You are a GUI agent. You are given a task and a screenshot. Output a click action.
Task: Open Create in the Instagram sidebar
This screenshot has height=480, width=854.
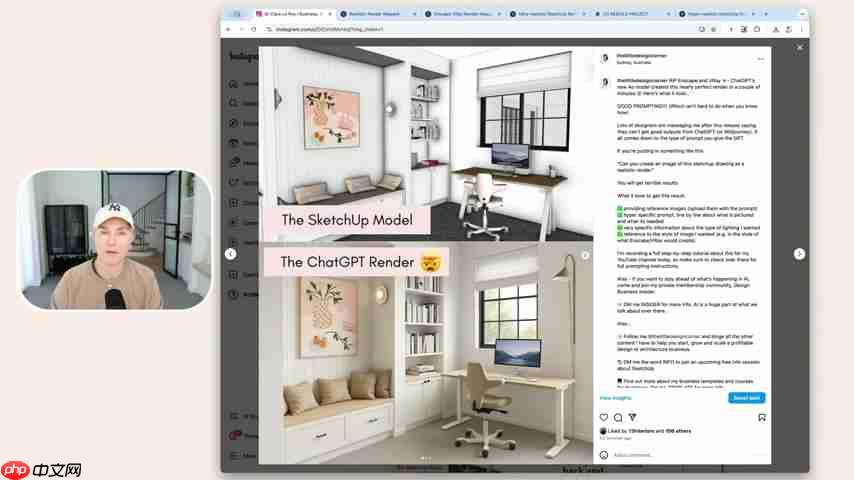243,203
